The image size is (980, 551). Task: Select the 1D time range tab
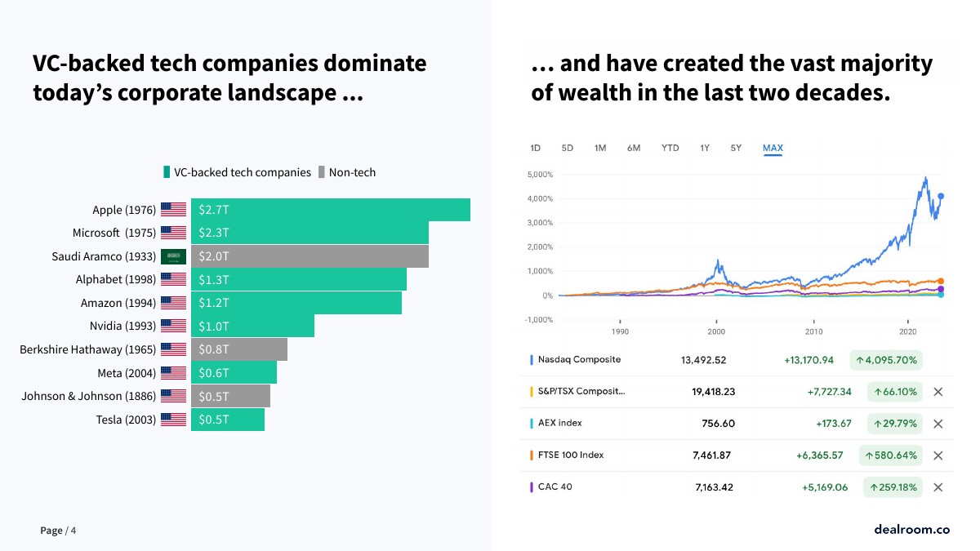[536, 148]
